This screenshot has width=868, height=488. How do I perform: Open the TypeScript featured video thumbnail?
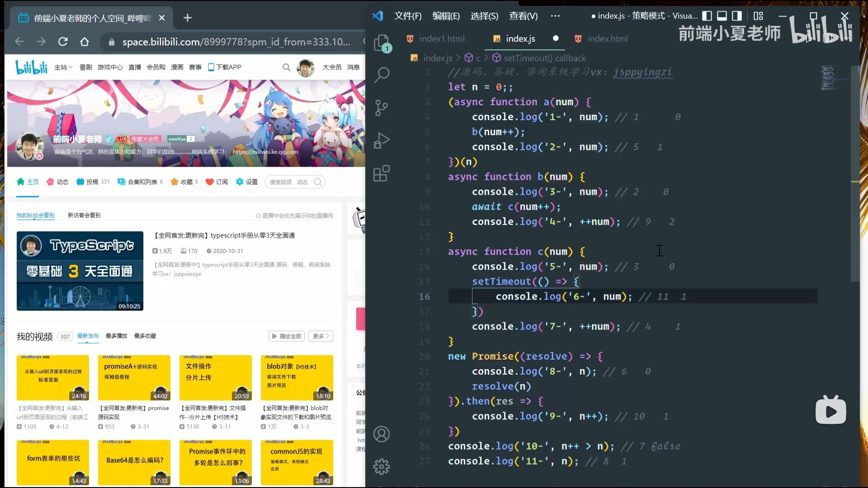coord(80,271)
